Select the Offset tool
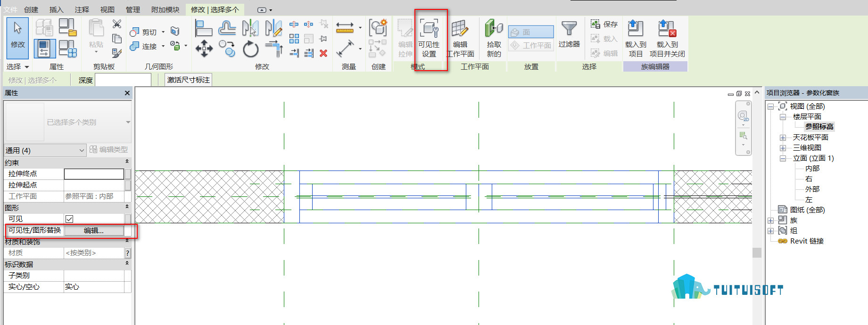868x325 pixels. click(x=227, y=28)
